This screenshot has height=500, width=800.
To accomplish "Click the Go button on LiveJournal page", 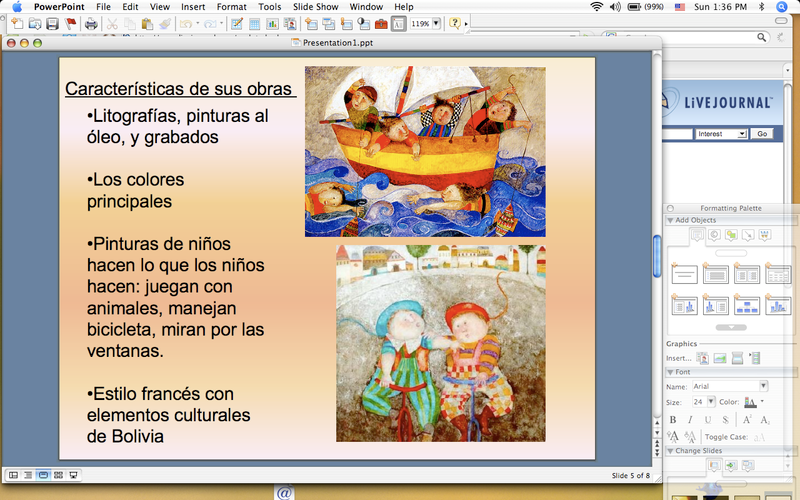I will (762, 134).
